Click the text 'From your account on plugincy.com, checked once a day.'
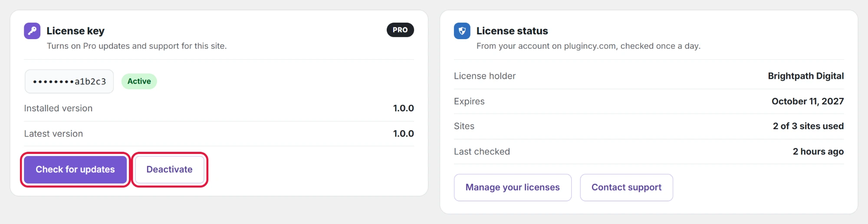Viewport: 868px width, 224px height. pyautogui.click(x=589, y=46)
